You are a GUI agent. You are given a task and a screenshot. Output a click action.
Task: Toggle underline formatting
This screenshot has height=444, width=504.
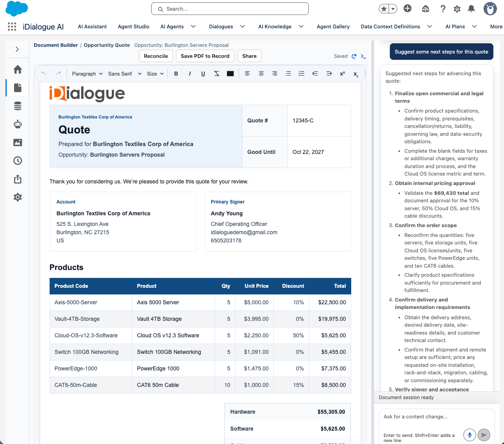[x=203, y=74]
